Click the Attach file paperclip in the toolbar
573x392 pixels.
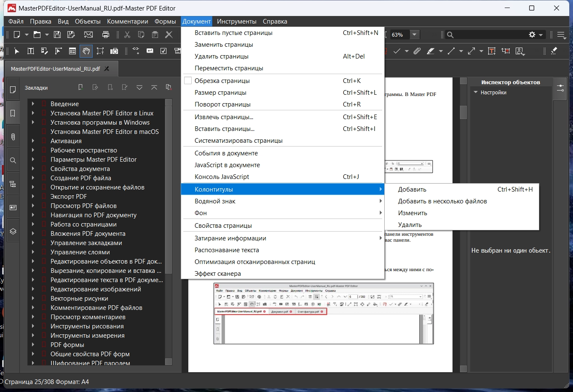[417, 51]
